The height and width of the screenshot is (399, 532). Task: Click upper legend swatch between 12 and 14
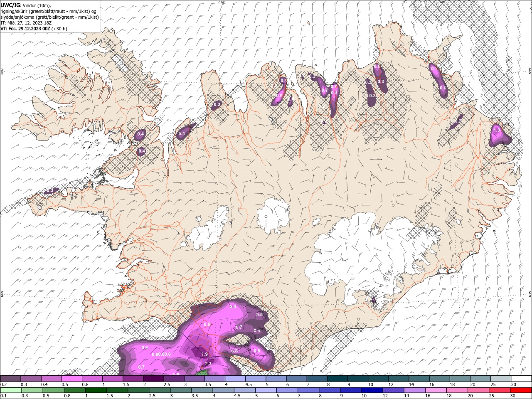click(398, 378)
